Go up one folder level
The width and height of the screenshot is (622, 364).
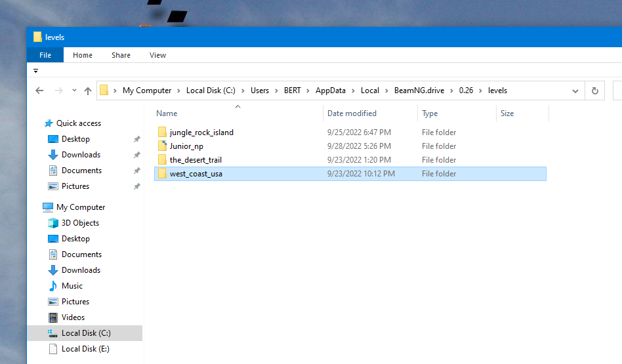(88, 91)
